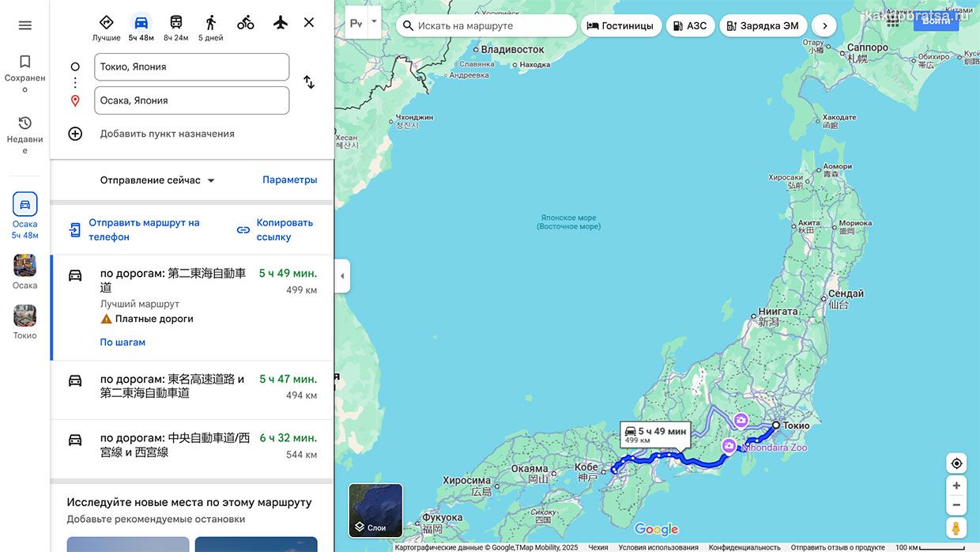
Task: Zoom in on the map
Action: (956, 486)
